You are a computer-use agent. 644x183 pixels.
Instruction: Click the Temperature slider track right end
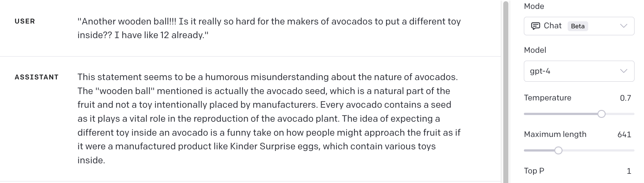pyautogui.click(x=632, y=114)
